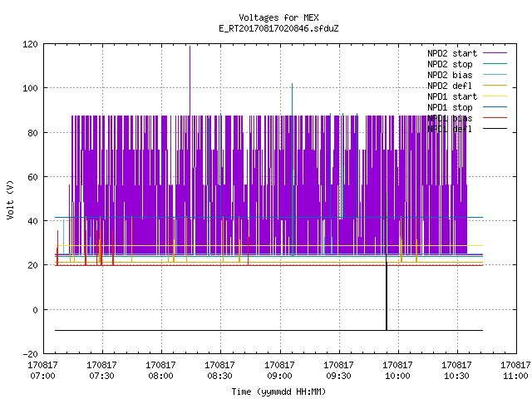Click the green NPD2 stop legend line sample
Image resolution: width=532 pixels, height=399 pixels.
[x=495, y=64]
